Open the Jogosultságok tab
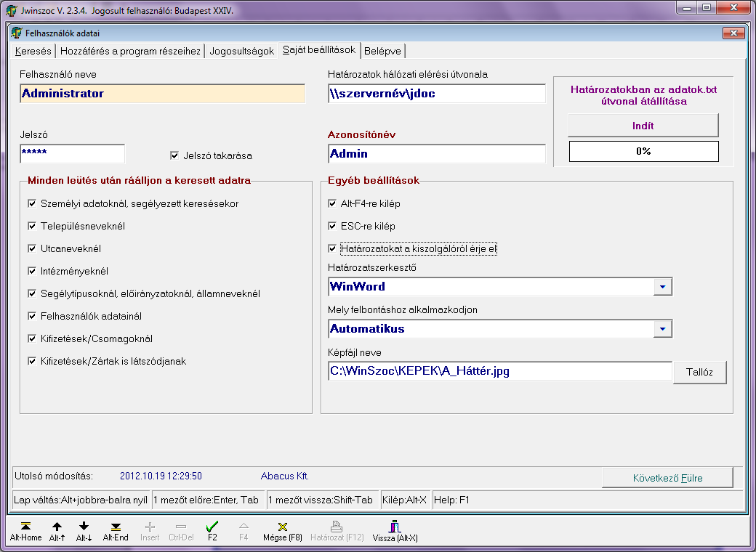The width and height of the screenshot is (756, 552). (x=241, y=51)
